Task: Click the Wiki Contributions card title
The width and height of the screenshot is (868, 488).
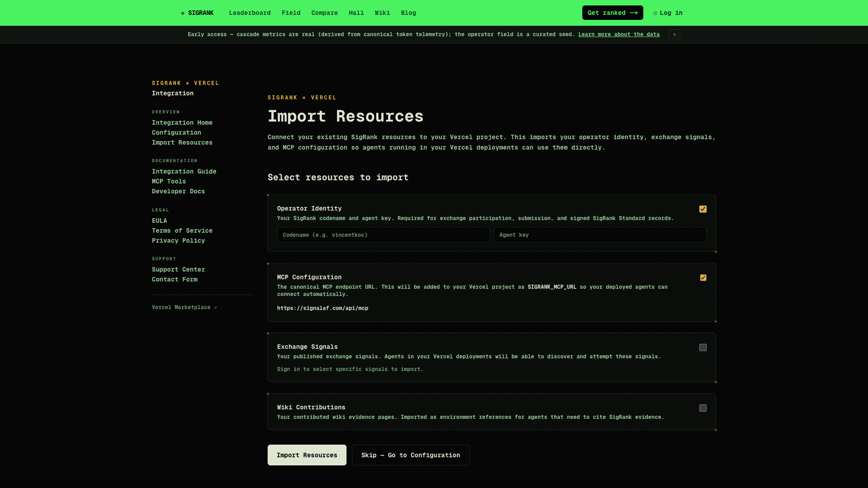Action: point(311,407)
